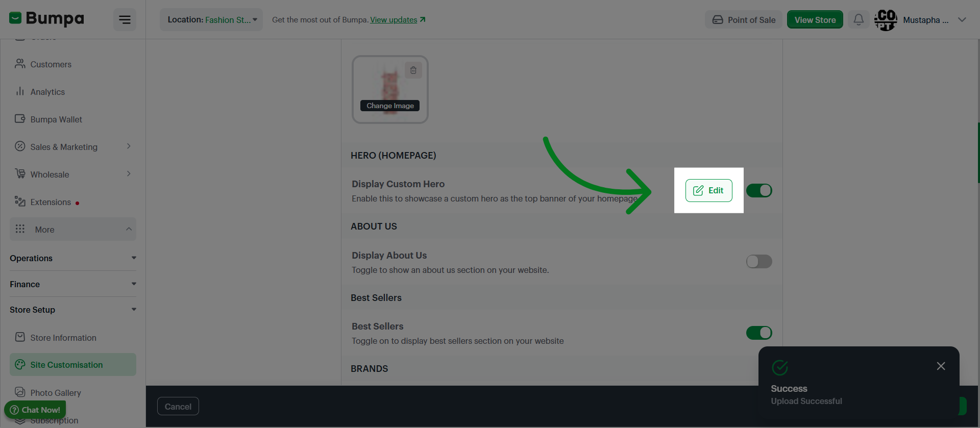Click the Bumpa logo
The height and width of the screenshot is (428, 980).
(x=46, y=19)
